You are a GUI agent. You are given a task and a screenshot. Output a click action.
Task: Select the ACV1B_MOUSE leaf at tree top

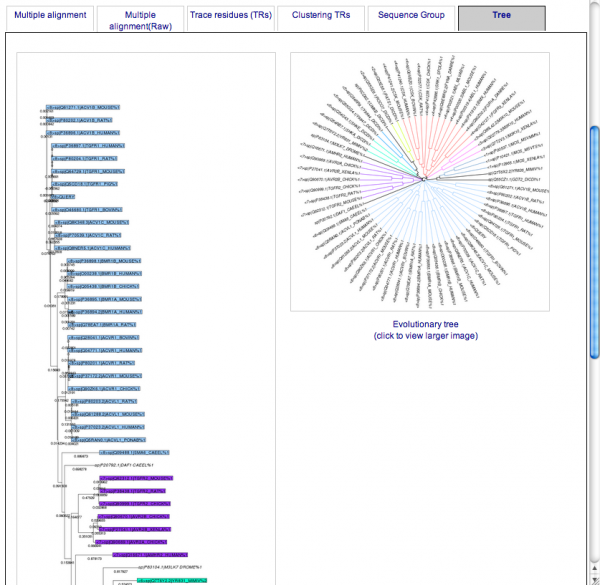pyautogui.click(x=84, y=105)
